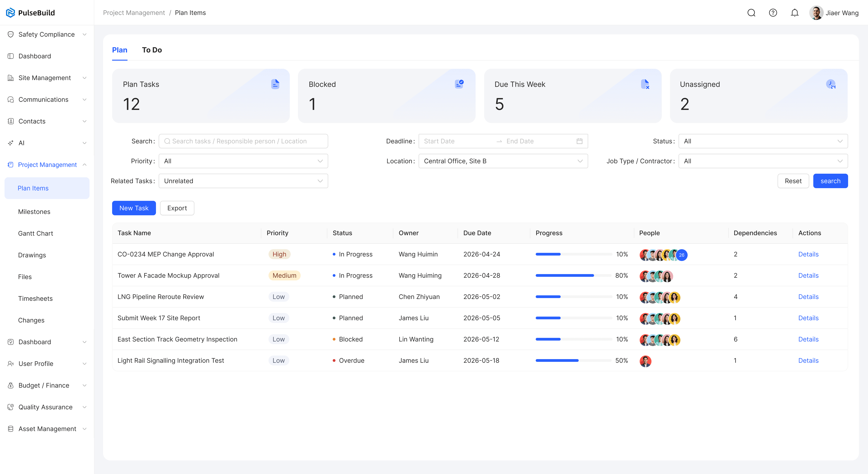
Task: Click the PulseBuild logo icon
Action: [x=10, y=13]
